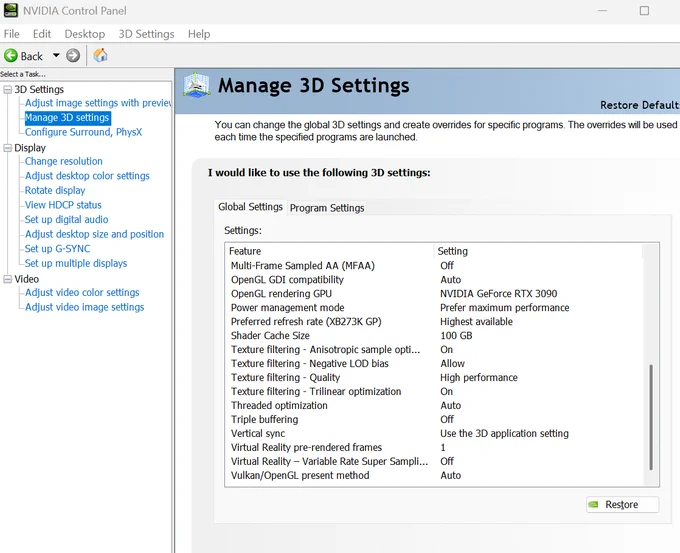Collapse the Display tree node
This screenshot has width=680, height=553.
coord(7,148)
